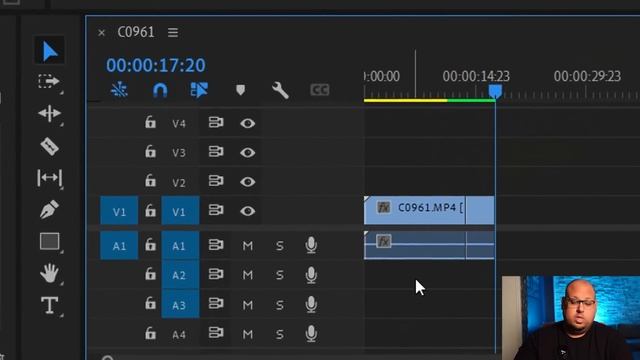
Task: Toggle A1 source patching button
Action: tap(119, 245)
